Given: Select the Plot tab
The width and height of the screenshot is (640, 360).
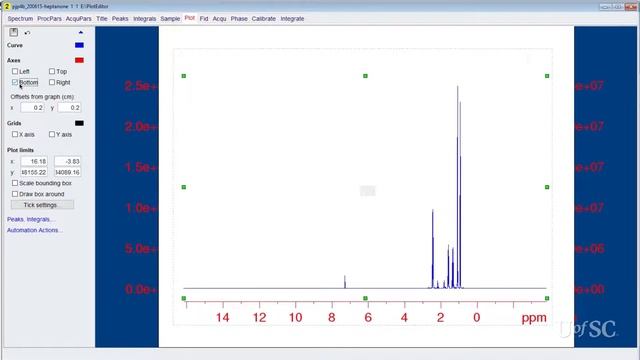Looking at the screenshot, I should click(189, 18).
